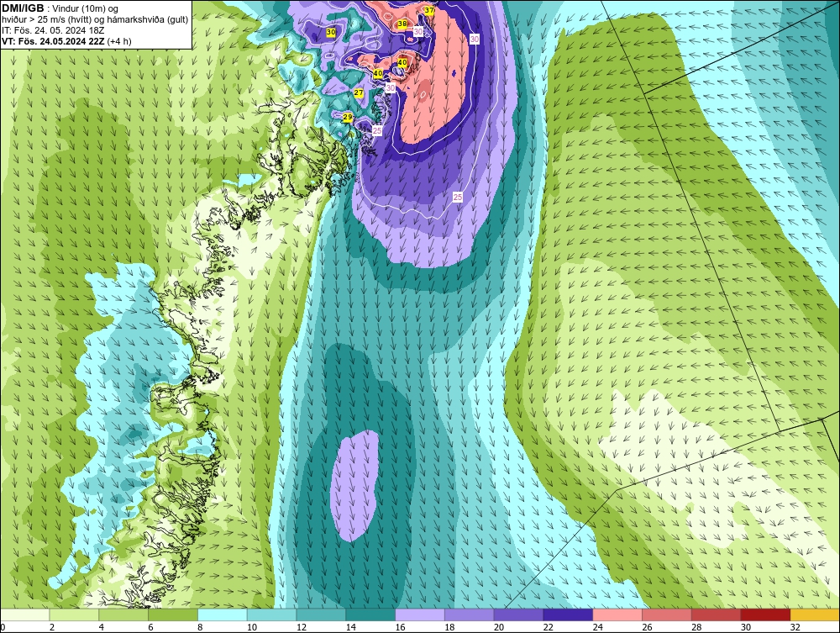Click the legend scale value '0'
This screenshot has height=633, width=840.
pyautogui.click(x=3, y=627)
